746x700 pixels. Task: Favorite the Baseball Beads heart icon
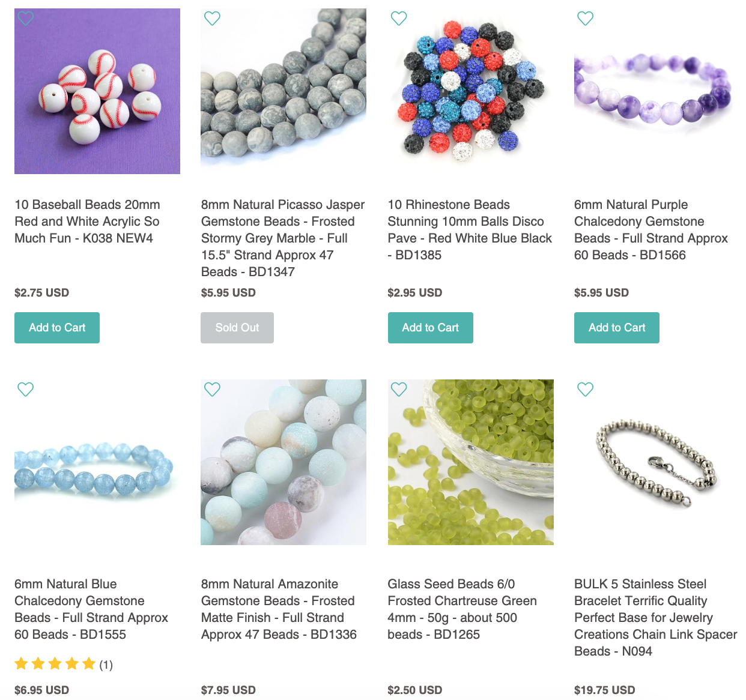point(25,19)
